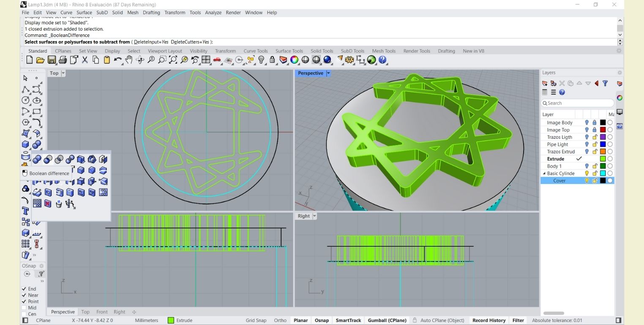Open Options with the gear icon

point(349,60)
